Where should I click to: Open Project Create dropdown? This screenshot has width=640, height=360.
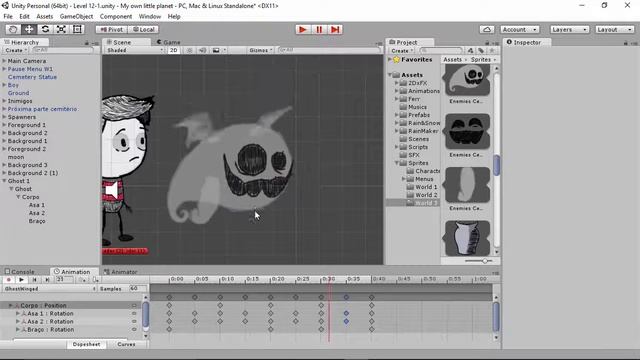402,51
